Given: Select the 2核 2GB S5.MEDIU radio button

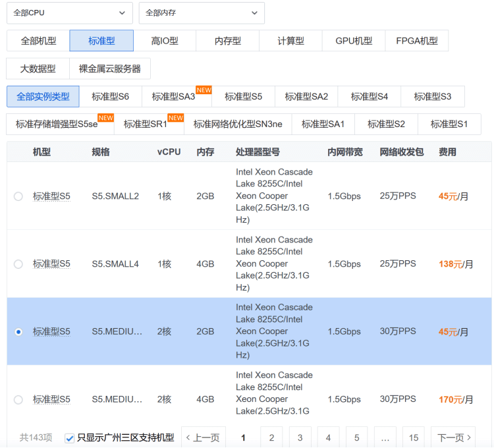Looking at the screenshot, I should pos(18,332).
